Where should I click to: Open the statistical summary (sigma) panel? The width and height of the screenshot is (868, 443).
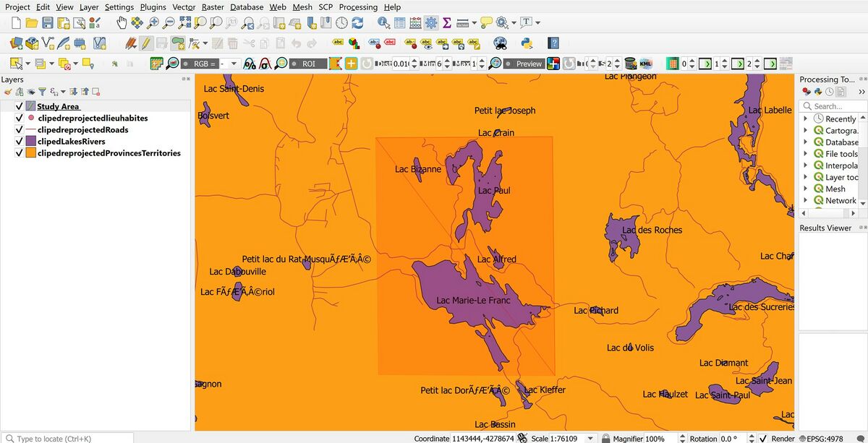[x=446, y=22]
